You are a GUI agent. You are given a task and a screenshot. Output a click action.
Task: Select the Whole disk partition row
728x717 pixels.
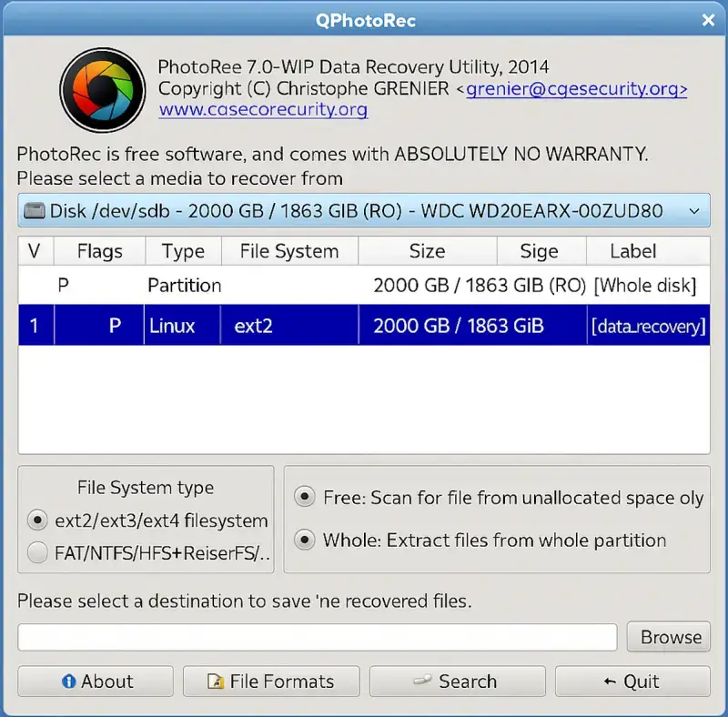(x=364, y=285)
